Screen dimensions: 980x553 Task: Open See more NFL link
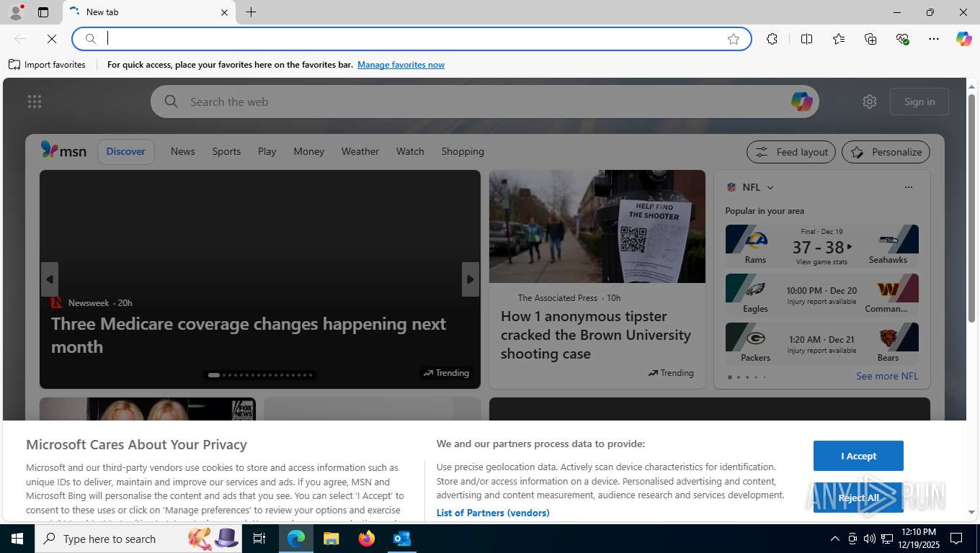[x=887, y=376]
